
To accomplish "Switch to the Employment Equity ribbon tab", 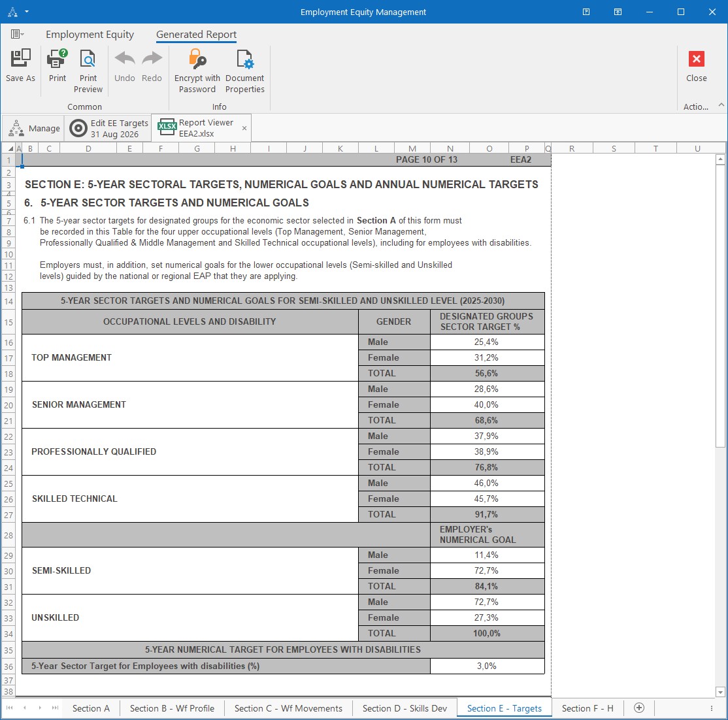I will (x=90, y=35).
